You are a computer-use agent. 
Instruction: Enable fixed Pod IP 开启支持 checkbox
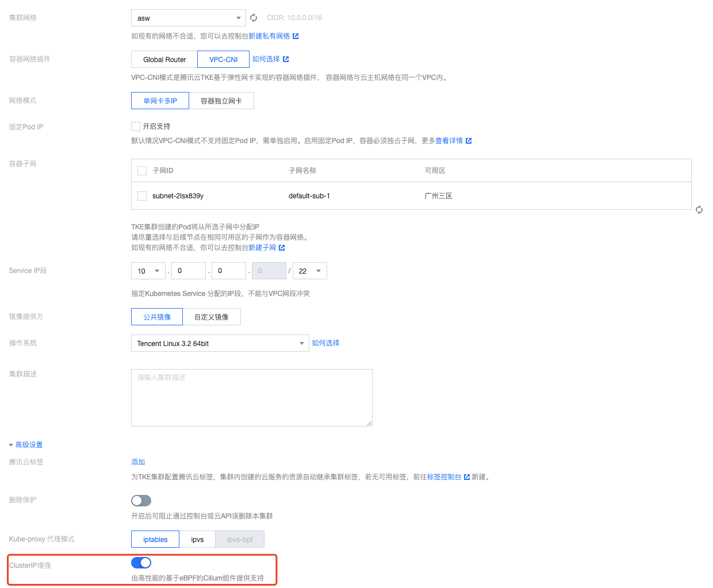click(x=136, y=126)
